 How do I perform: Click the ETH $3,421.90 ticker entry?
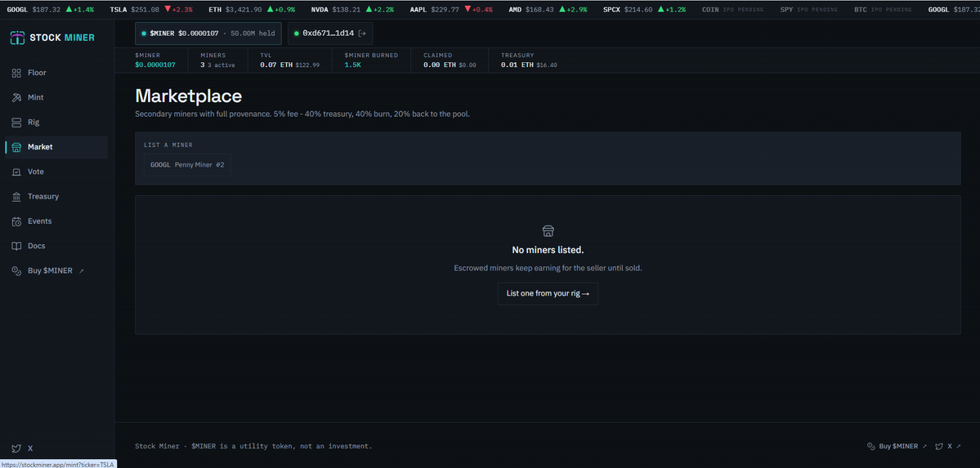(252, 9)
